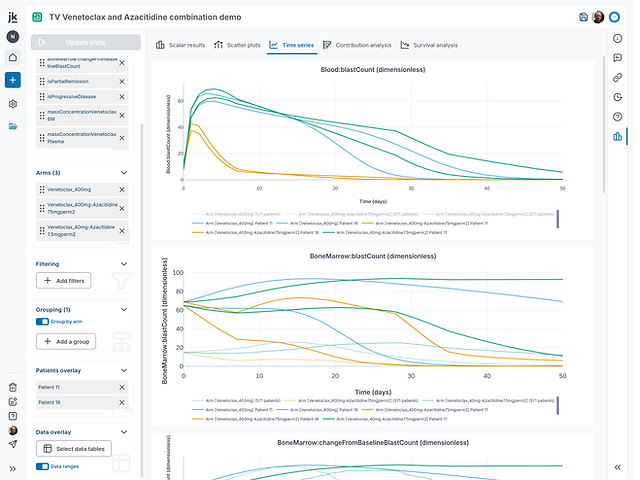Click the jk logo in the sidebar
Viewport: 640px width, 480px height.
pos(13,17)
